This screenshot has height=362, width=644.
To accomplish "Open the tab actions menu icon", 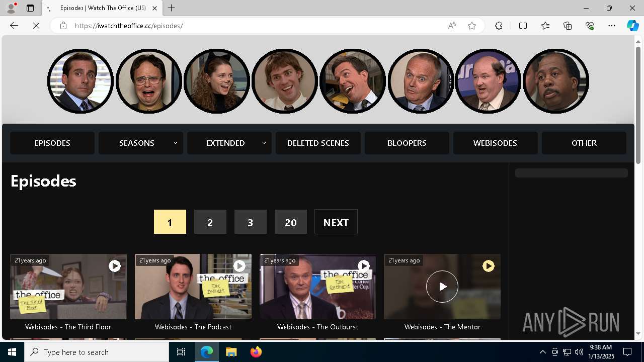I will [30, 8].
